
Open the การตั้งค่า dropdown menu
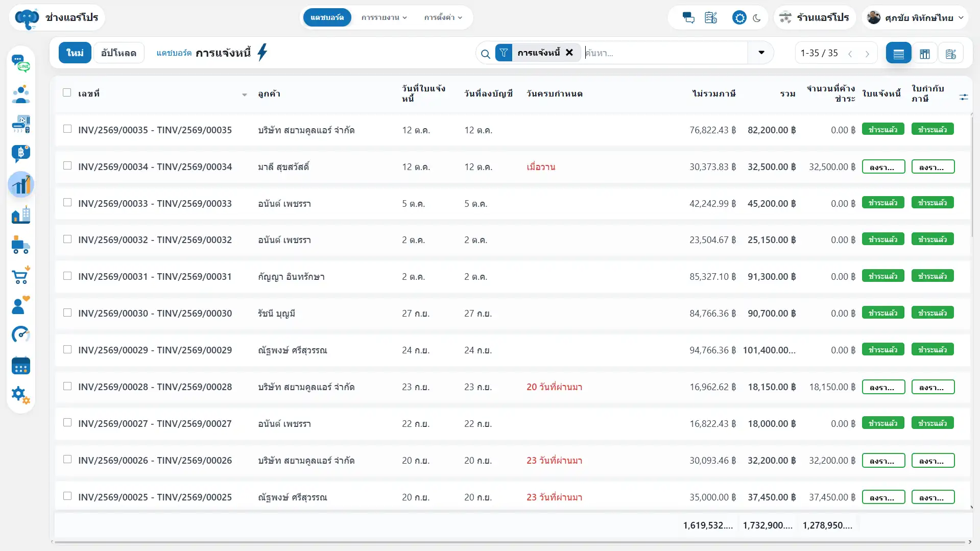pyautogui.click(x=443, y=17)
